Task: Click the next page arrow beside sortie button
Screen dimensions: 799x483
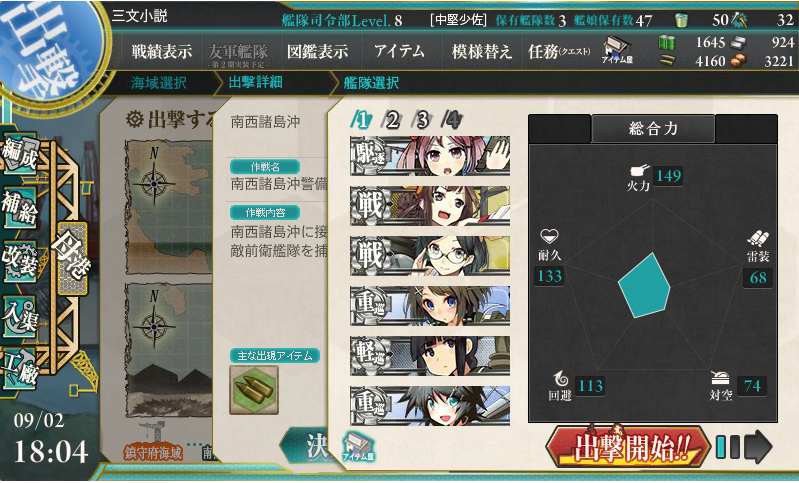Action: 758,447
